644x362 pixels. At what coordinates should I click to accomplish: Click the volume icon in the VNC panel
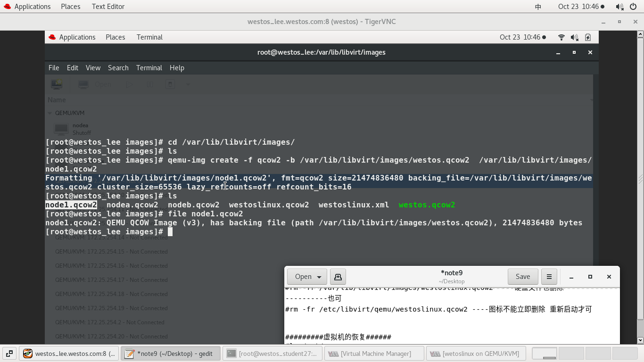(x=574, y=37)
